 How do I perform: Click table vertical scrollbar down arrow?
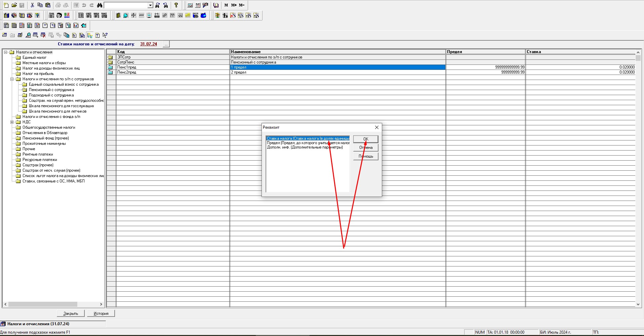pyautogui.click(x=638, y=304)
